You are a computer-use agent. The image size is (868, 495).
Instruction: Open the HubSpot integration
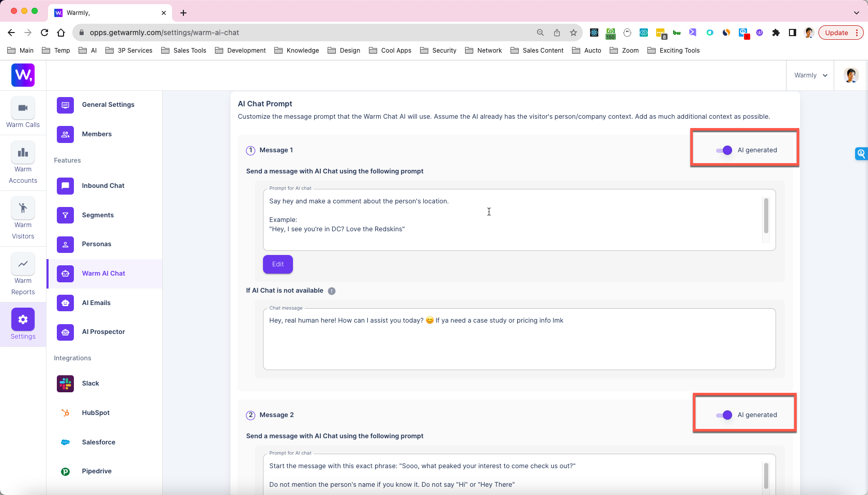pos(95,412)
